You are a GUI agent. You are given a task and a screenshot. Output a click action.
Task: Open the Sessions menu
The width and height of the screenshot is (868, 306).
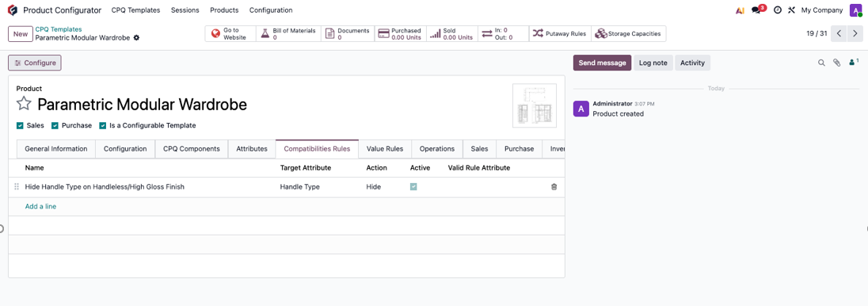[185, 10]
